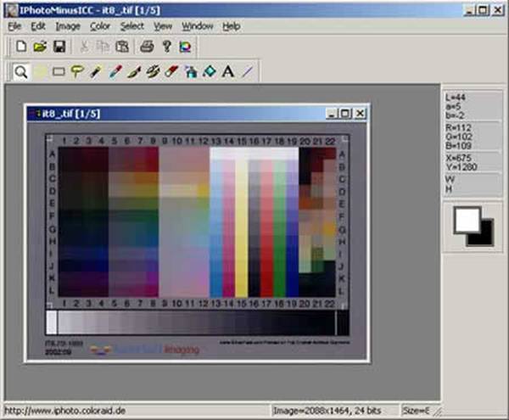Viewport: 509px width, 420px height.
Task: Choose the Line drawing tool
Action: (247, 72)
